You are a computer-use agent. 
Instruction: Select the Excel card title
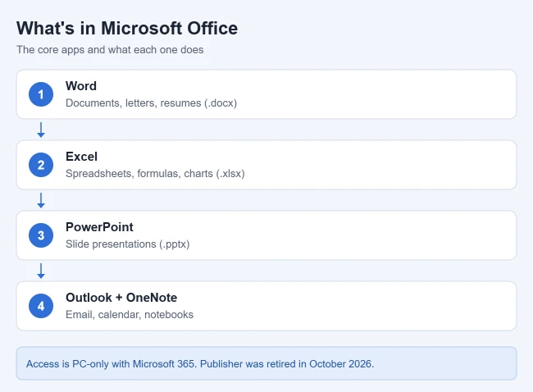pos(81,157)
